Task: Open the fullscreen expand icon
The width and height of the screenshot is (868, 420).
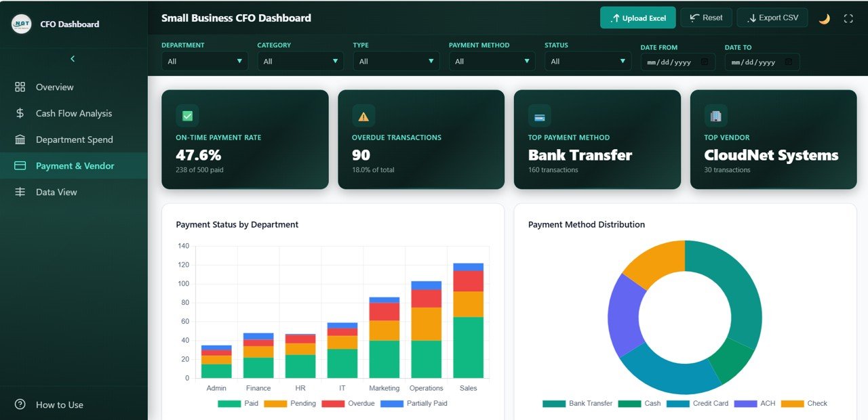Action: 848,18
